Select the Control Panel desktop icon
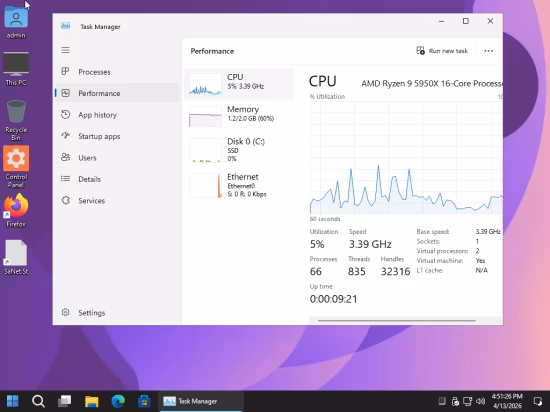The width and height of the screenshot is (550, 412). click(16, 167)
